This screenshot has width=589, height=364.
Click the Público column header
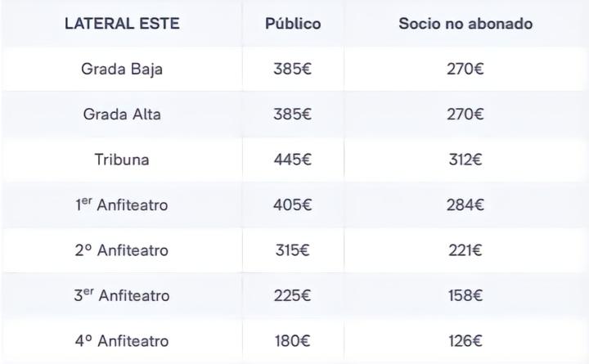point(293,24)
